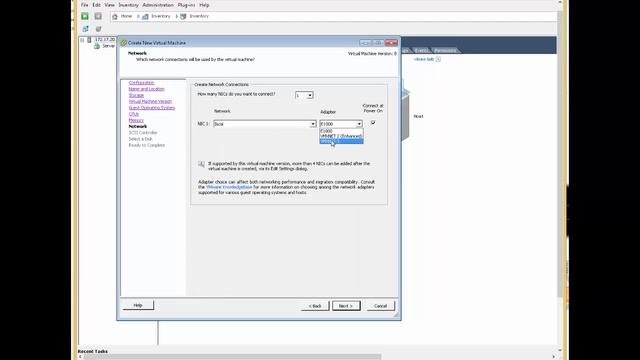Click the gray stop toolbar icon
This screenshot has height=360, width=640.
(x=98, y=16)
